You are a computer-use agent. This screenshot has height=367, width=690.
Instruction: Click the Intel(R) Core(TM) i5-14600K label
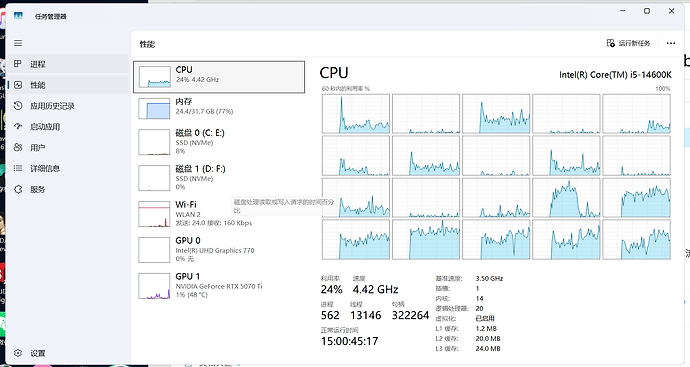(615, 75)
